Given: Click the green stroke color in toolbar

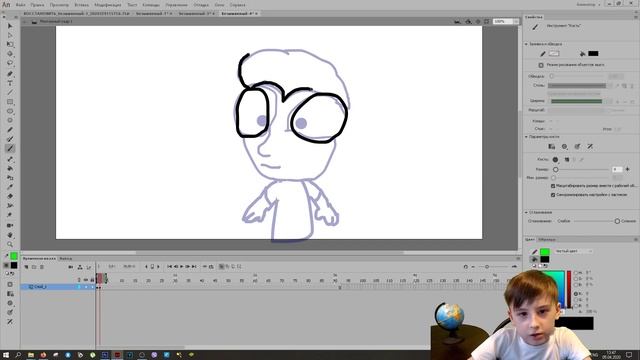Looking at the screenshot, I should [x=14, y=256].
